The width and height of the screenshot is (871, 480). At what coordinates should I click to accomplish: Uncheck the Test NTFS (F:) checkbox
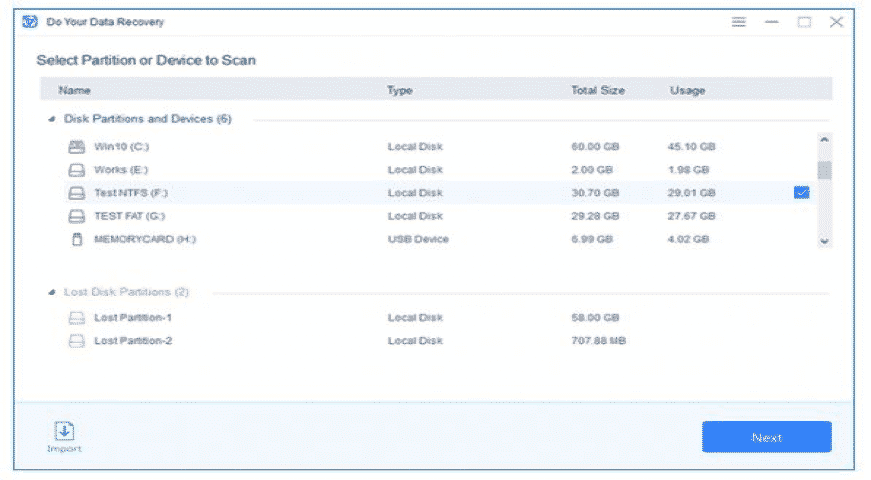pos(801,193)
